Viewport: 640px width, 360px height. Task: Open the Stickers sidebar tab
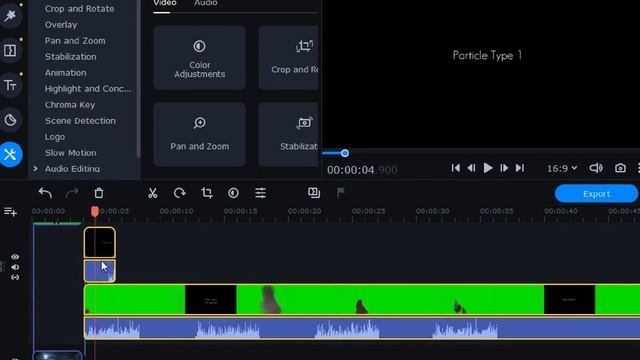click(x=10, y=120)
